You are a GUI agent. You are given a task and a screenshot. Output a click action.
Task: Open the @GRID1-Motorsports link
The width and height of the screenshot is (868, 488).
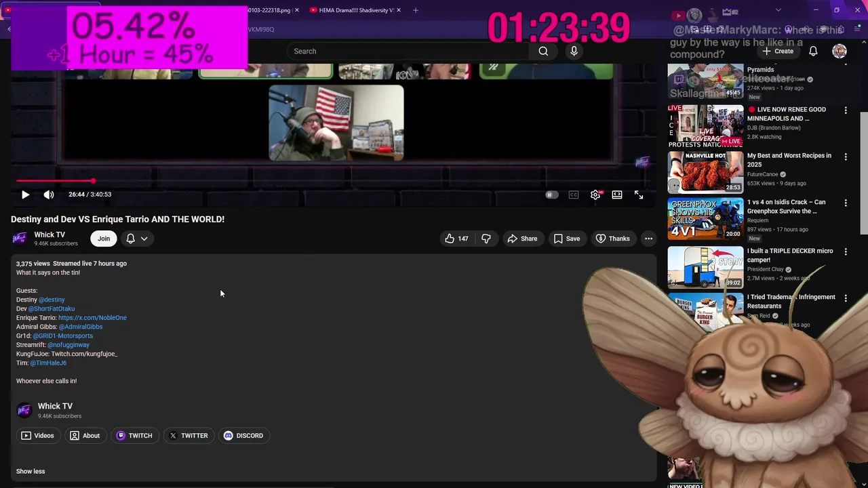[x=63, y=335]
